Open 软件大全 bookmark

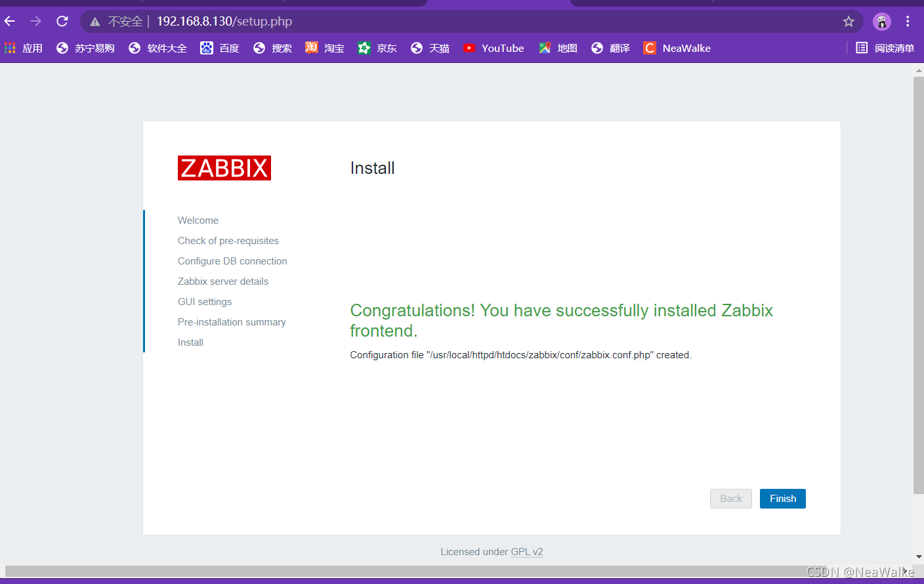(x=158, y=48)
